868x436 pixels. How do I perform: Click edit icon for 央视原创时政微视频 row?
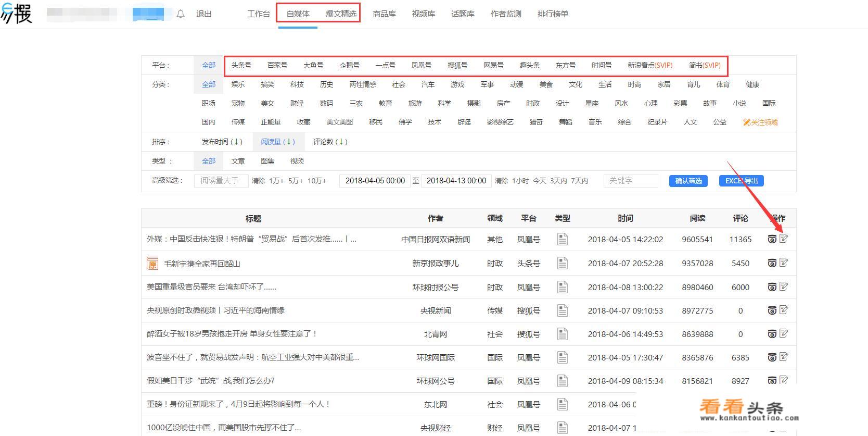[784, 310]
